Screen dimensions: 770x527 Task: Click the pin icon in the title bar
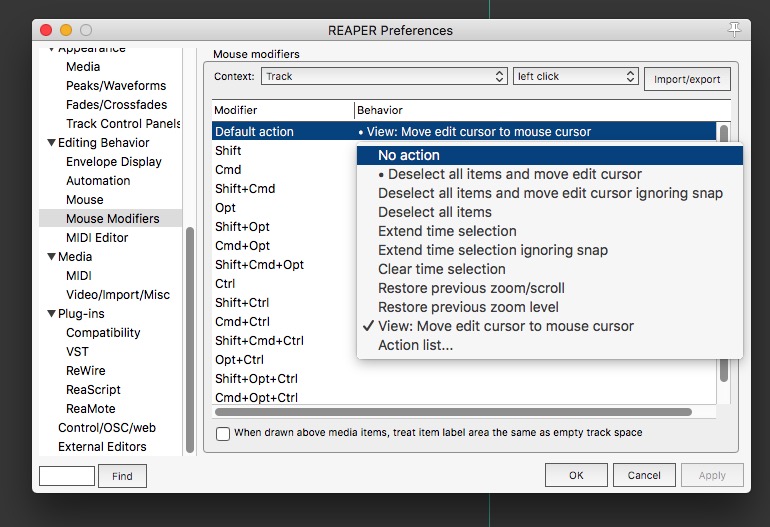(736, 28)
